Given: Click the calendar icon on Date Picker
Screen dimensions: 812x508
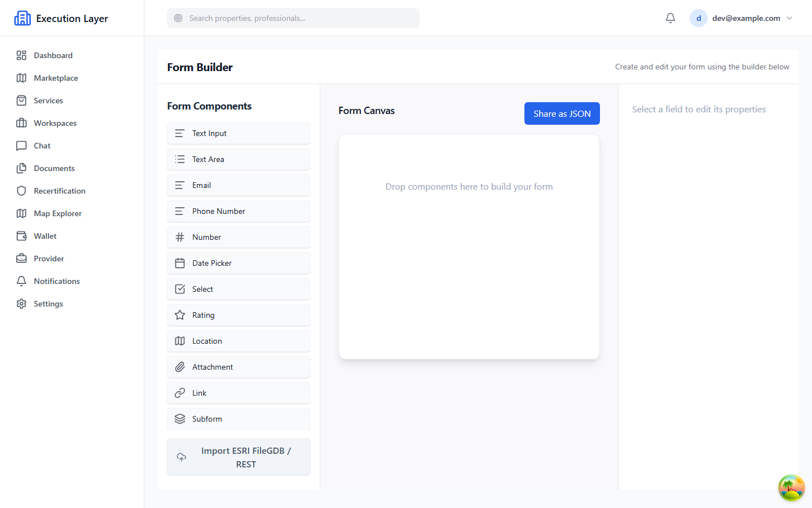Looking at the screenshot, I should click(180, 263).
